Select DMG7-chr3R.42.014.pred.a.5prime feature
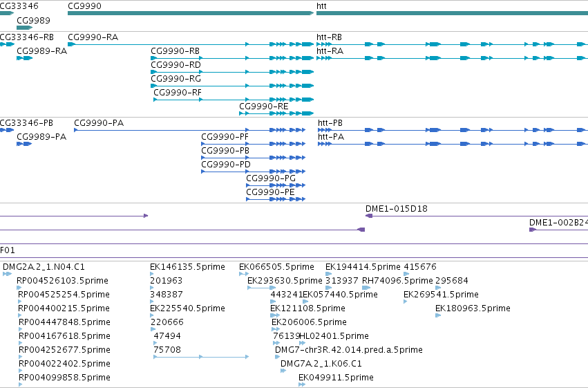This screenshot has width=588, height=388. pyautogui.click(x=279, y=357)
